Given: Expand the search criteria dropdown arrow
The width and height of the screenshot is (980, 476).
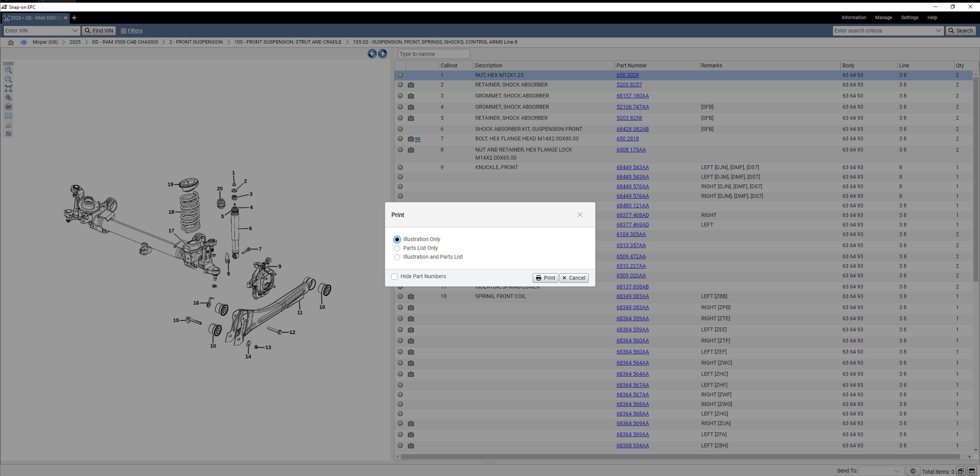Looking at the screenshot, I should [938, 31].
